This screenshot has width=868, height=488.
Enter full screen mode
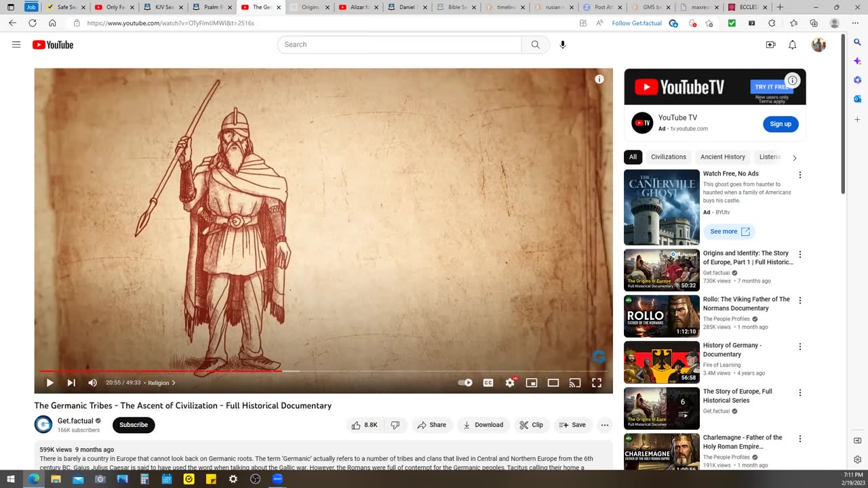[x=597, y=383]
